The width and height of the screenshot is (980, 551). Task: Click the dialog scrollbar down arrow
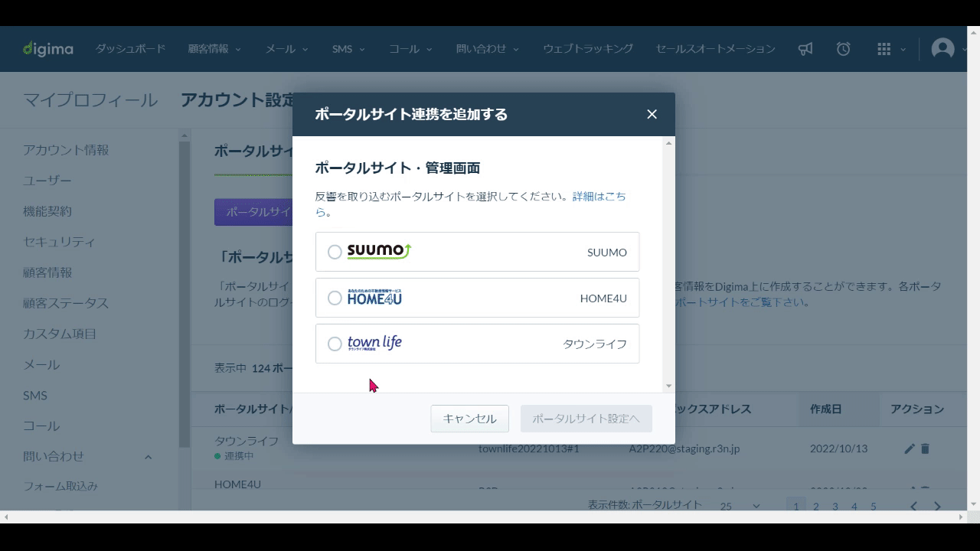pos(669,386)
